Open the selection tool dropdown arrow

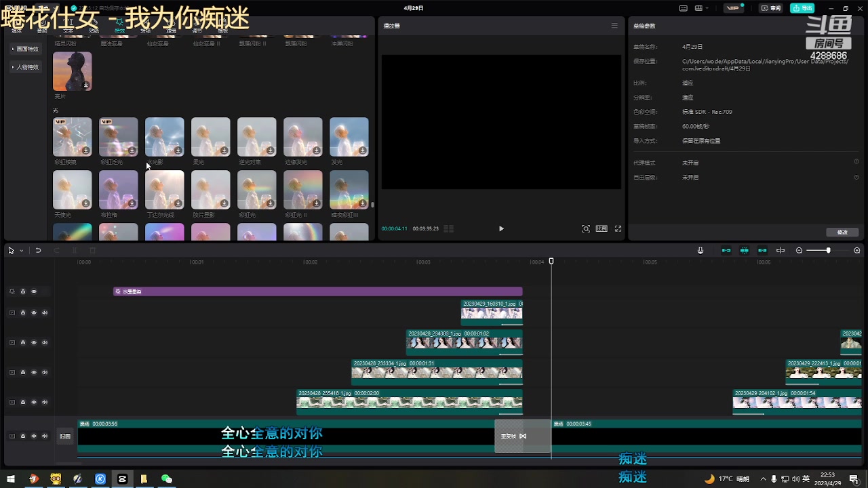[x=21, y=251]
